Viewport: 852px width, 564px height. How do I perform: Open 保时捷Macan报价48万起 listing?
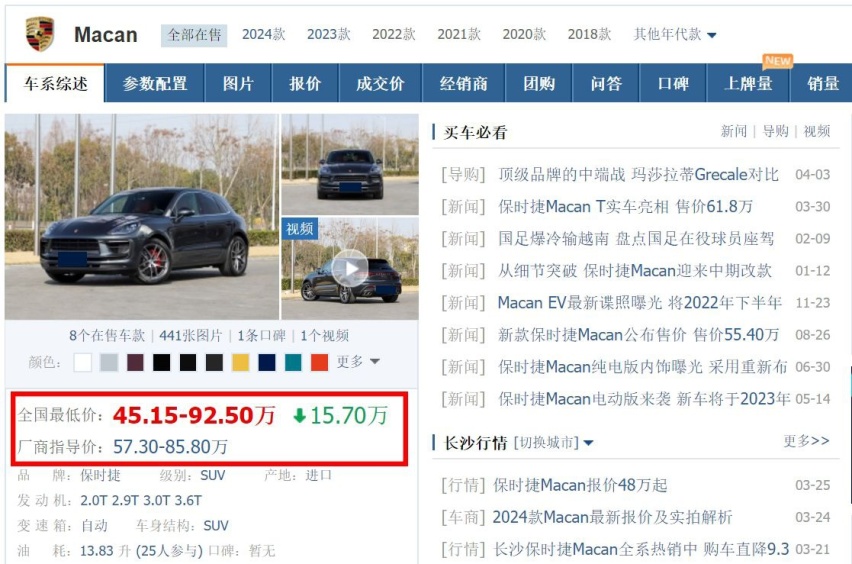coord(580,485)
